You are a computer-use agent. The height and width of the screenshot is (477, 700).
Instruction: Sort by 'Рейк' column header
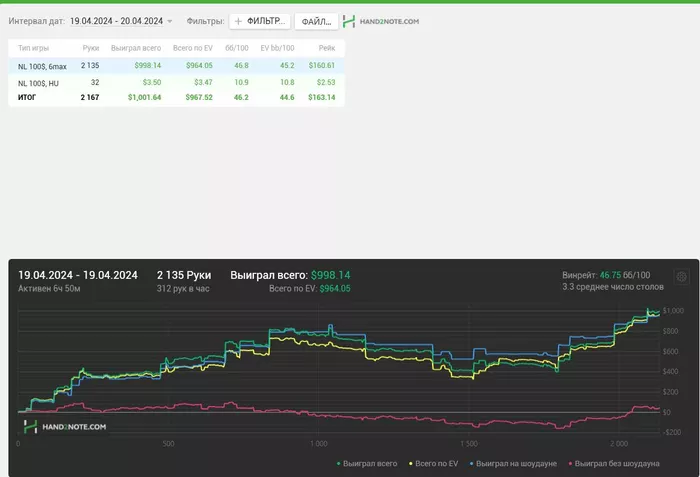327,48
